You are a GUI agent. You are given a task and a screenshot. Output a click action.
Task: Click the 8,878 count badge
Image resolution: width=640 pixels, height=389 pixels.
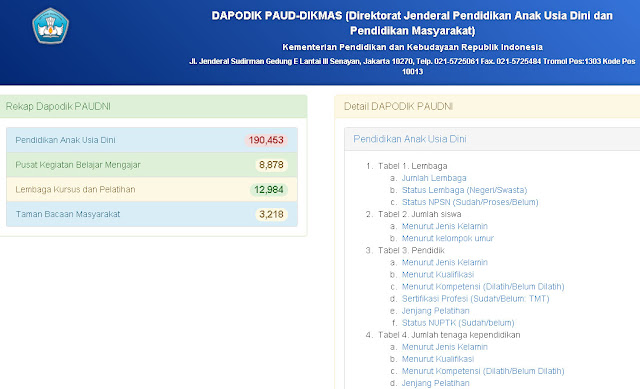271,165
